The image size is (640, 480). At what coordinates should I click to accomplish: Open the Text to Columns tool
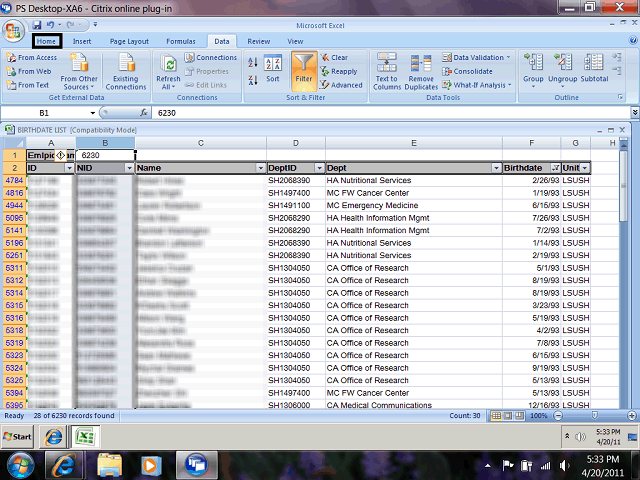386,69
